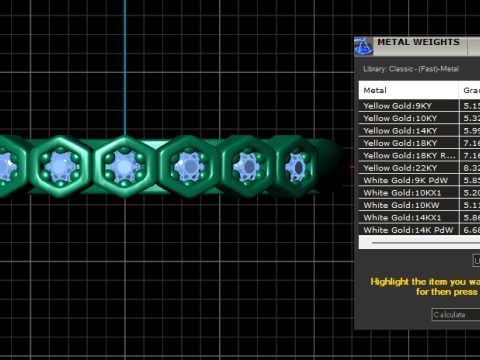The height and width of the screenshot is (360, 480).
Task: Select the White Gold:14KX1 row
Action: click(x=419, y=217)
